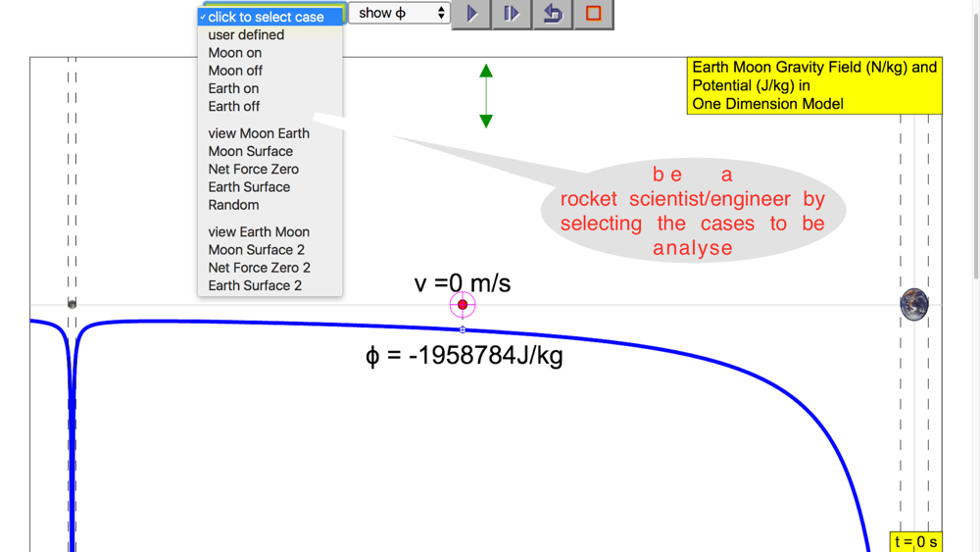The height and width of the screenshot is (552, 980).
Task: Select the 'Earth off' option
Action: point(270,106)
